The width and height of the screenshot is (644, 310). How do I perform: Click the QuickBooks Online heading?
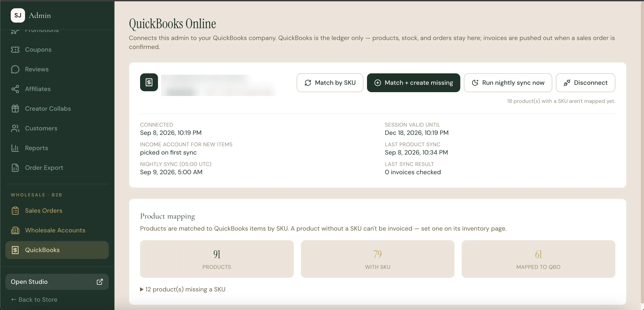click(172, 24)
